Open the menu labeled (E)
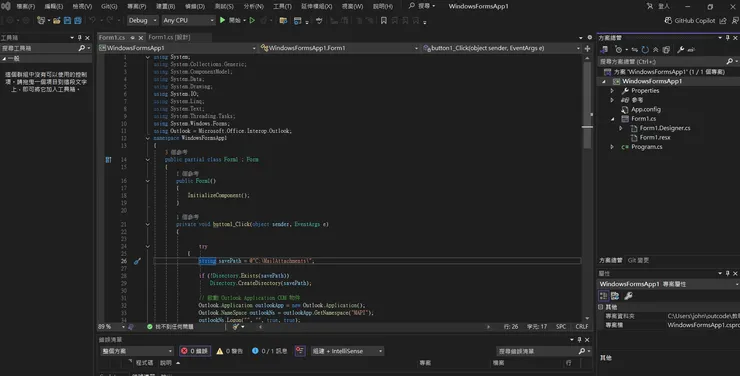Viewport: 740px width, 376px height. (53, 7)
